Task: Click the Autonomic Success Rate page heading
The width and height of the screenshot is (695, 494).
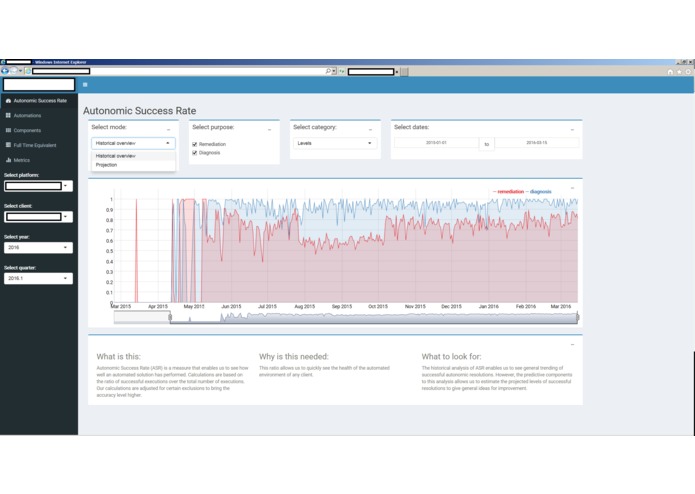Action: coord(140,111)
